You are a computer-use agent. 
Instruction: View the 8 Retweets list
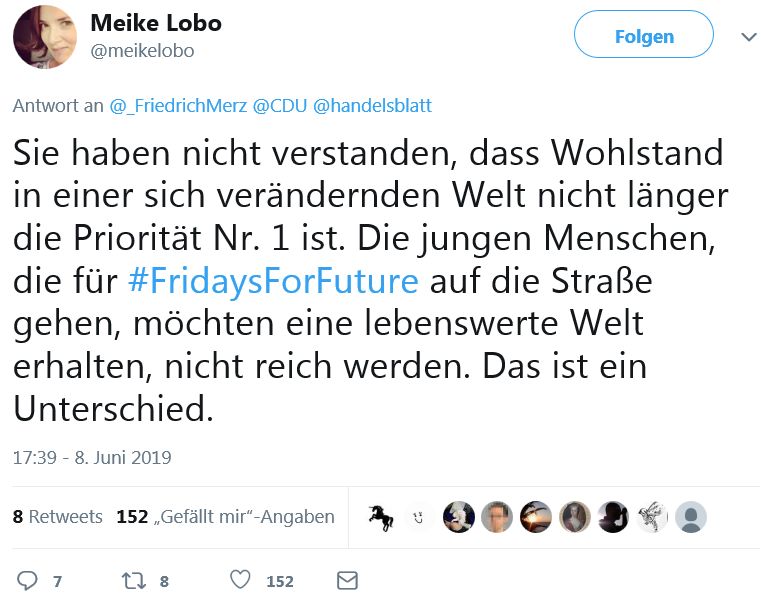tap(58, 517)
